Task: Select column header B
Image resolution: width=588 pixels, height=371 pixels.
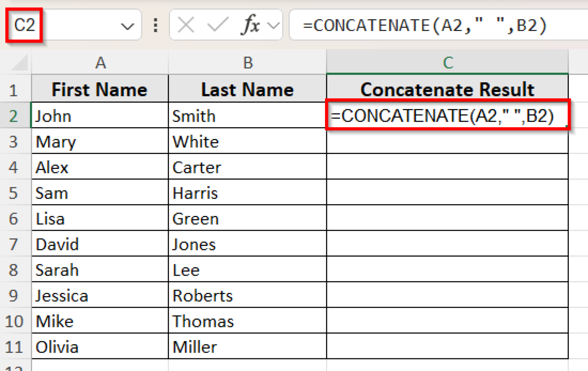Action: pyautogui.click(x=248, y=62)
